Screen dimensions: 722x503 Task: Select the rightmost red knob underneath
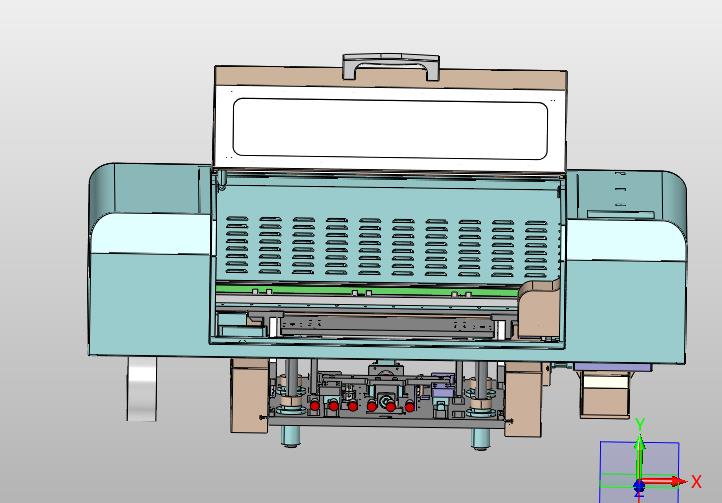[x=409, y=406]
